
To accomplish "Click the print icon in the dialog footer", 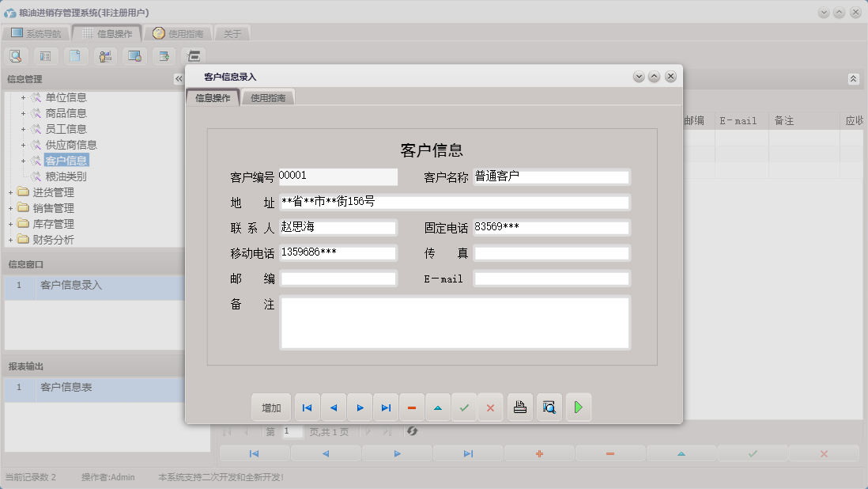I will point(519,407).
